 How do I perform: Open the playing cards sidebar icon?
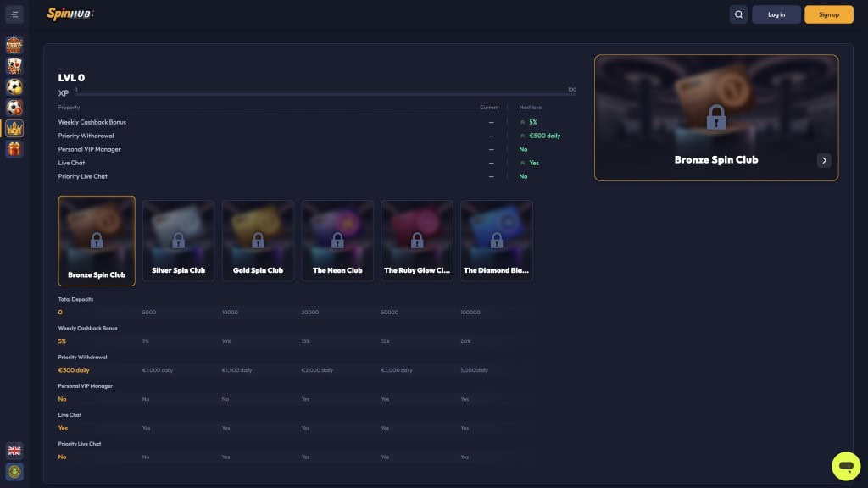point(14,66)
